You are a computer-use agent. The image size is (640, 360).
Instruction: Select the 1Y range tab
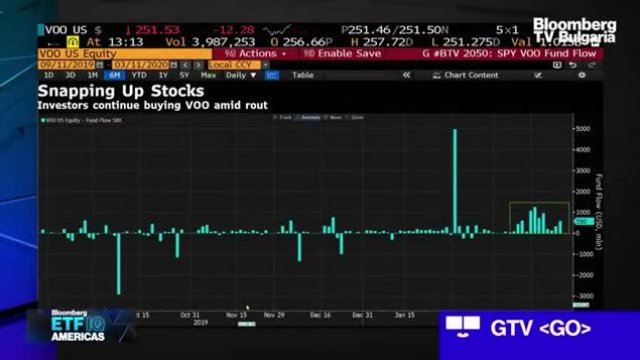163,75
